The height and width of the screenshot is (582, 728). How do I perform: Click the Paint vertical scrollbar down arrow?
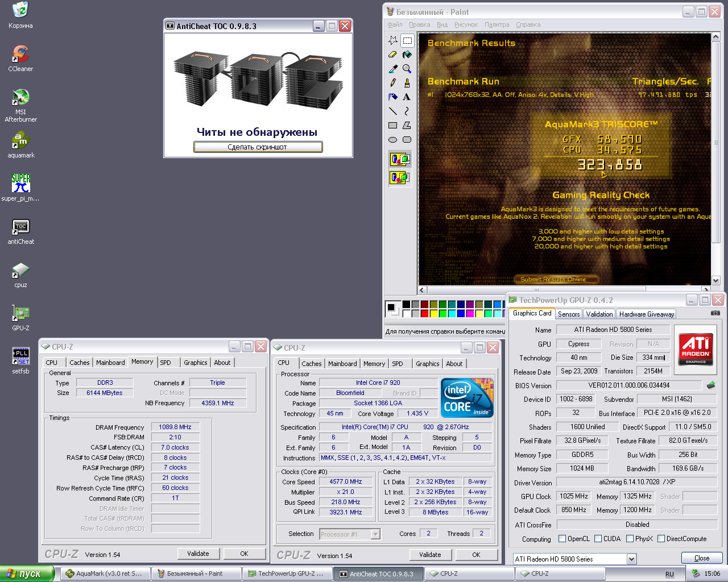[715, 281]
